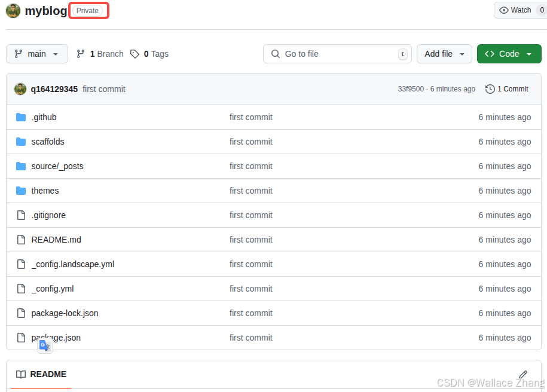Open first commit message for .github row
The height and width of the screenshot is (392, 547).
point(251,117)
